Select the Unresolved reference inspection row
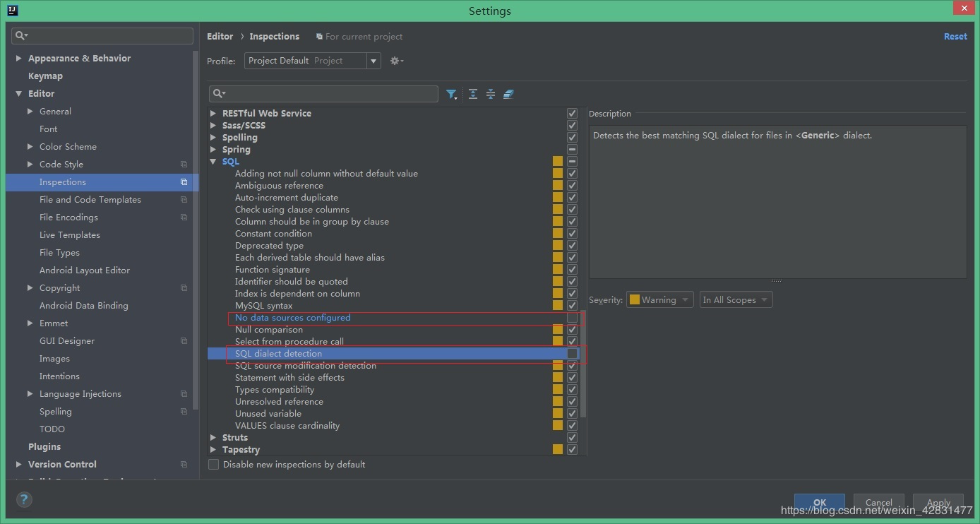This screenshot has height=524, width=980. [393, 402]
